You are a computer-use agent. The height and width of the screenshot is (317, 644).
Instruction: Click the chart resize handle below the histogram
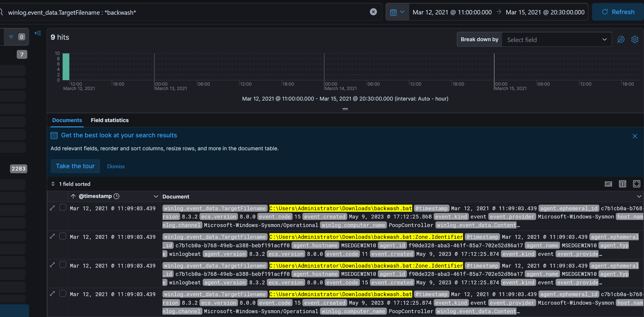345,109
